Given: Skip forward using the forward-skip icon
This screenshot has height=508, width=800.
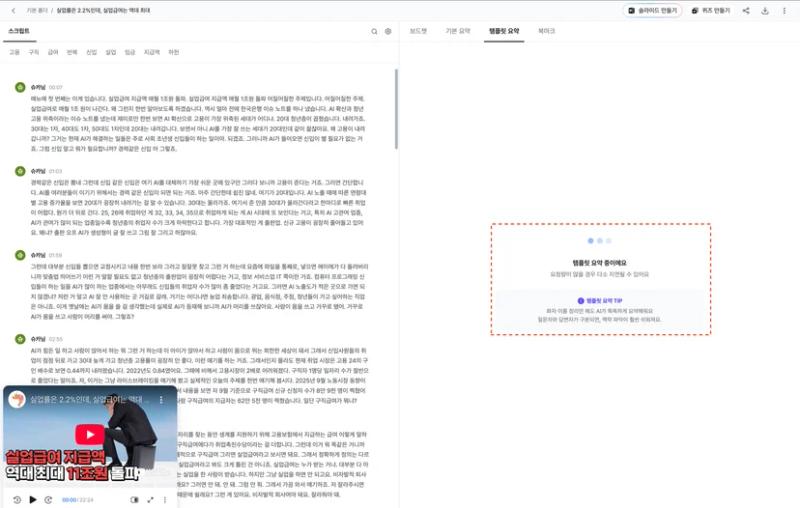Looking at the screenshot, I should tap(48, 500).
